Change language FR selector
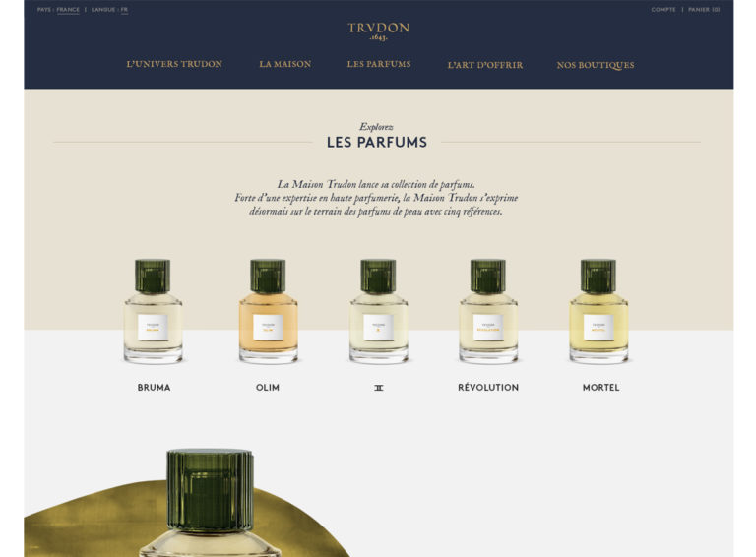 (124, 10)
